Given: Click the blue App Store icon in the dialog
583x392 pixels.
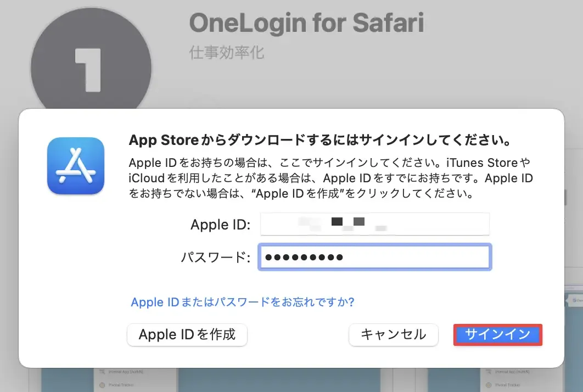Looking at the screenshot, I should [x=75, y=166].
